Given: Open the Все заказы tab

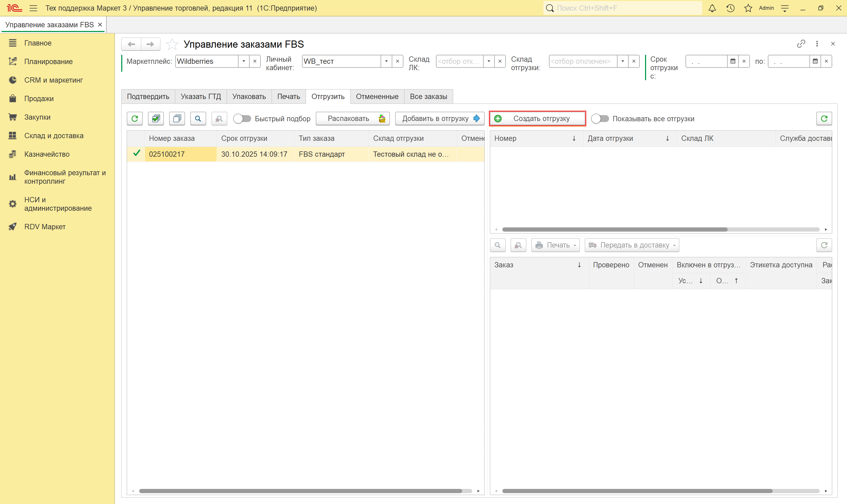Looking at the screenshot, I should click(428, 96).
